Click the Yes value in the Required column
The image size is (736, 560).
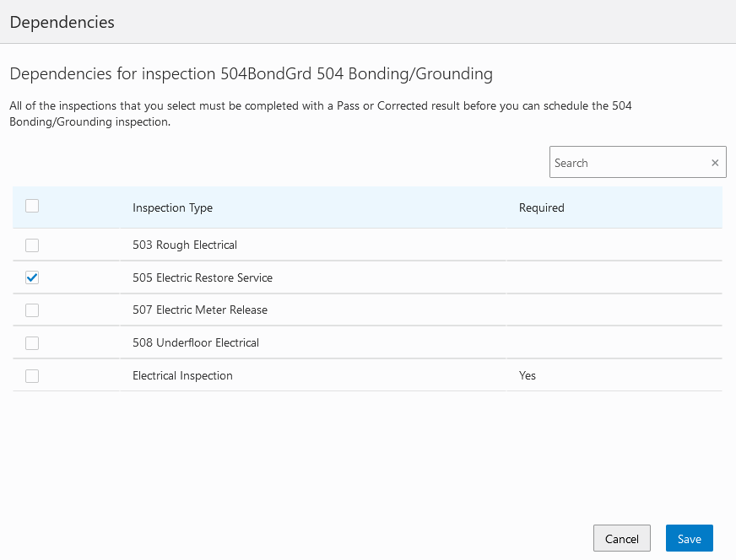(x=528, y=376)
